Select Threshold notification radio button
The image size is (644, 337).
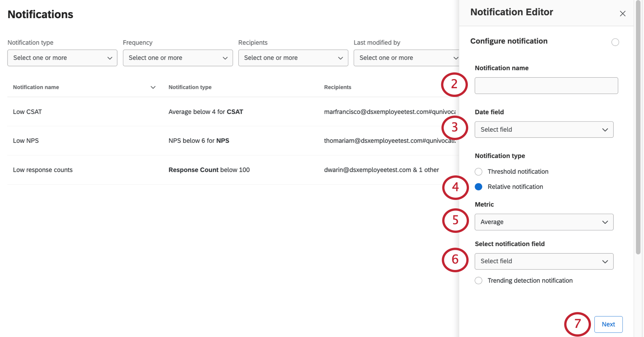[x=478, y=172]
